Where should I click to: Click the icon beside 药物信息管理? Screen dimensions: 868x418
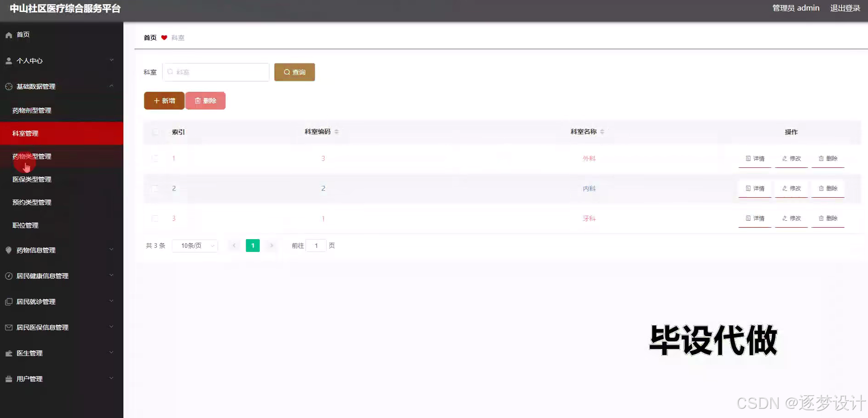point(9,250)
